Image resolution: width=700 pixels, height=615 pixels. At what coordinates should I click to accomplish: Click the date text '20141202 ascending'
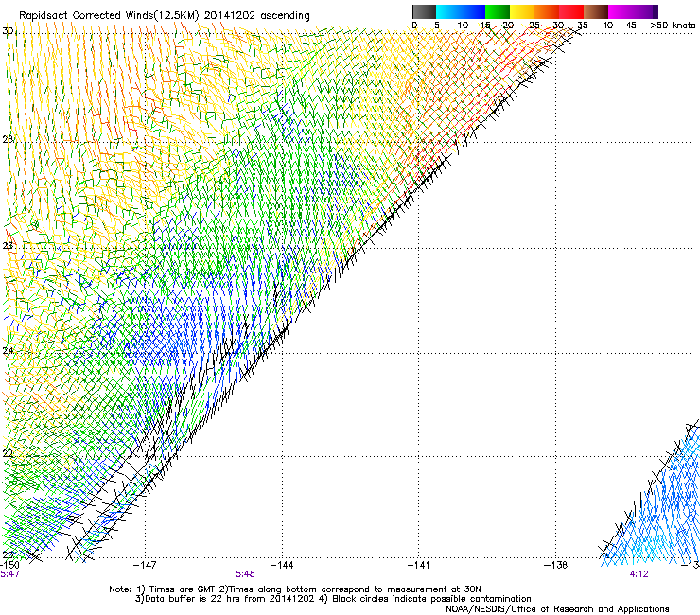[x=256, y=15]
